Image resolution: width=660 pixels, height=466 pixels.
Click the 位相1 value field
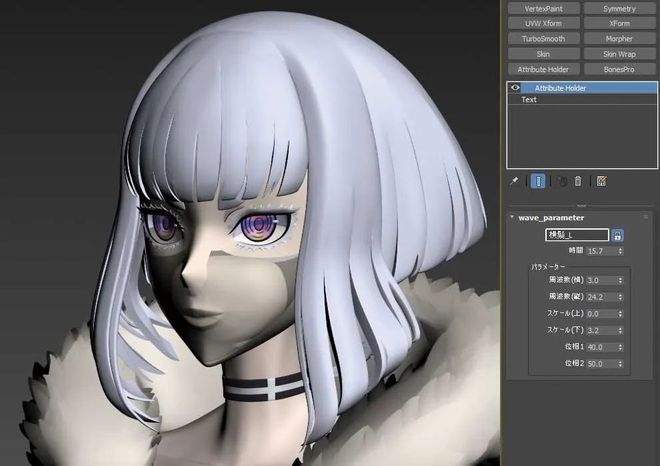pyautogui.click(x=598, y=347)
